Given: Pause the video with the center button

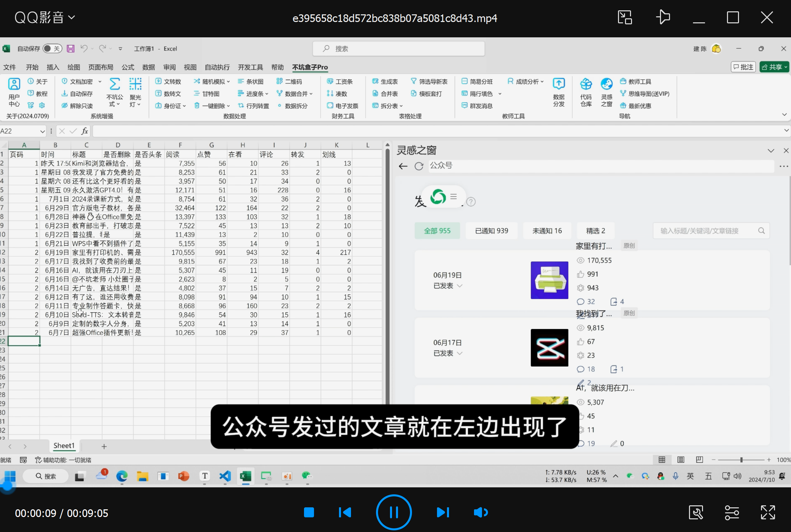Looking at the screenshot, I should (x=393, y=512).
